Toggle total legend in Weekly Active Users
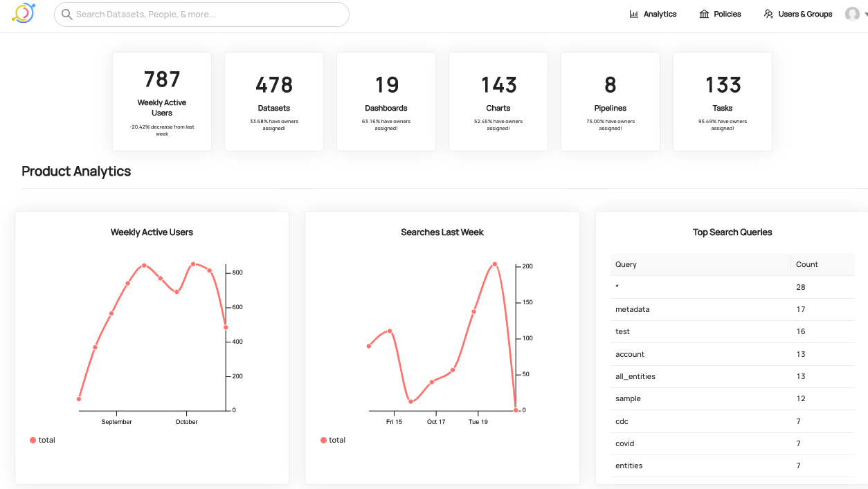 point(42,440)
